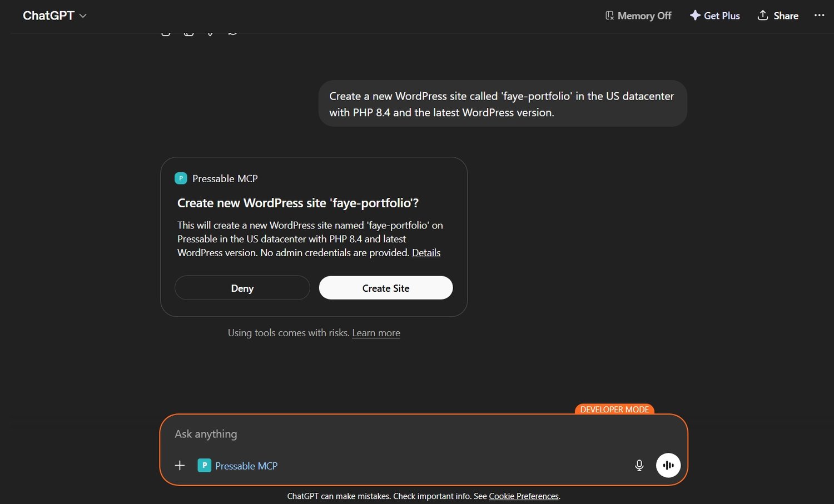Viewport: 834px width, 504px height.
Task: Start dictation with the microphone icon
Action: click(639, 466)
